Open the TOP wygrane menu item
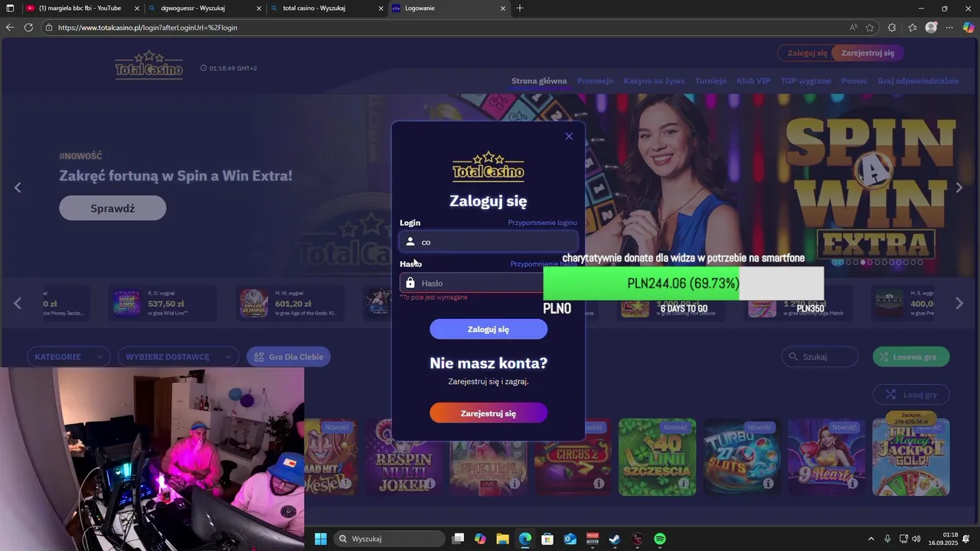 point(805,81)
